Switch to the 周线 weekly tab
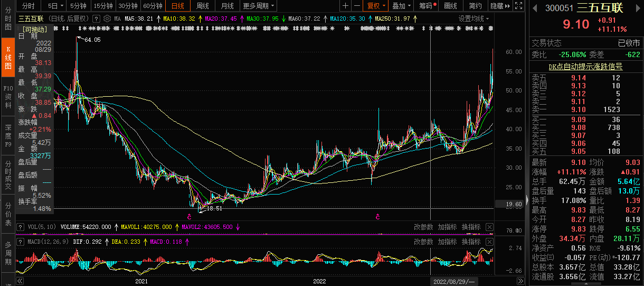The image size is (644, 286). (x=203, y=6)
